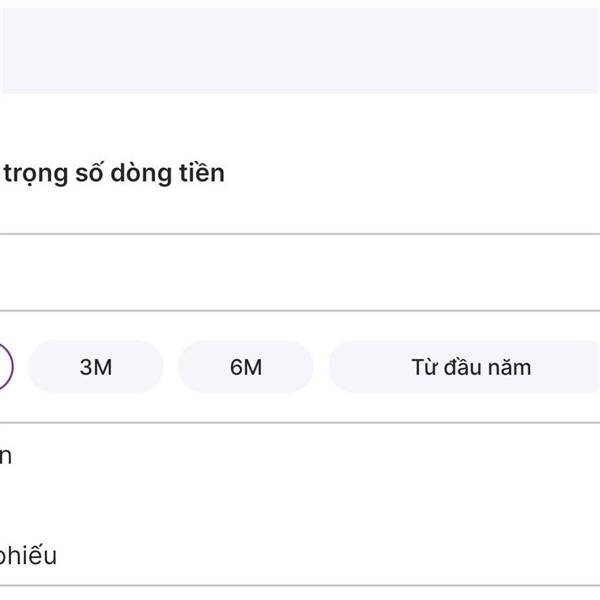Click the empty row below the heading
This screenshot has height=600, width=600.
click(x=300, y=272)
